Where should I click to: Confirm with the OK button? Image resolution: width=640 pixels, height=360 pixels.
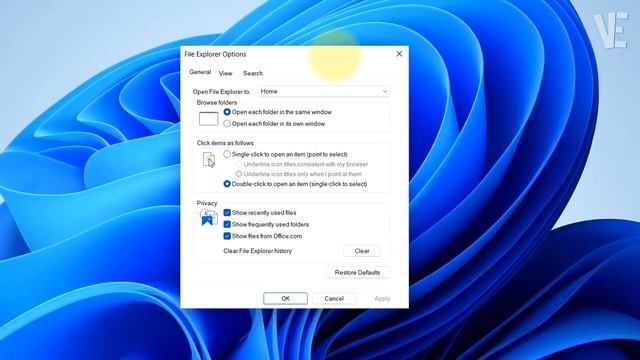[x=285, y=298]
